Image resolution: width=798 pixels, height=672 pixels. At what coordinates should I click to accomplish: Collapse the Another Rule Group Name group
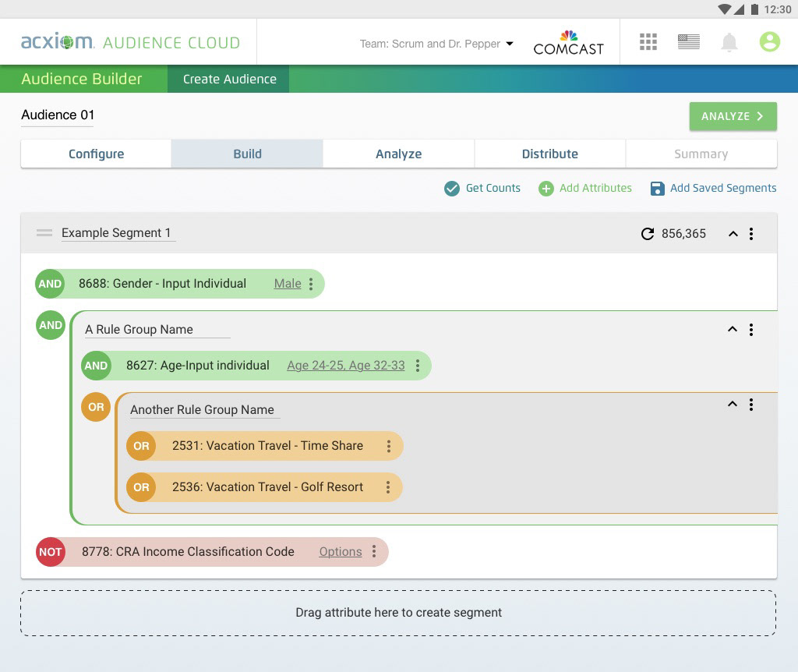(x=732, y=404)
